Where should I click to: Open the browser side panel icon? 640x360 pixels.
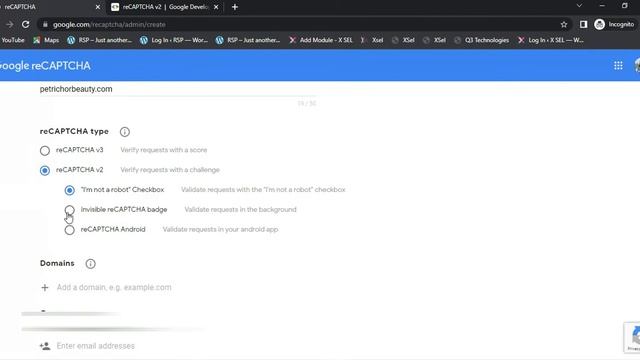[x=583, y=24]
